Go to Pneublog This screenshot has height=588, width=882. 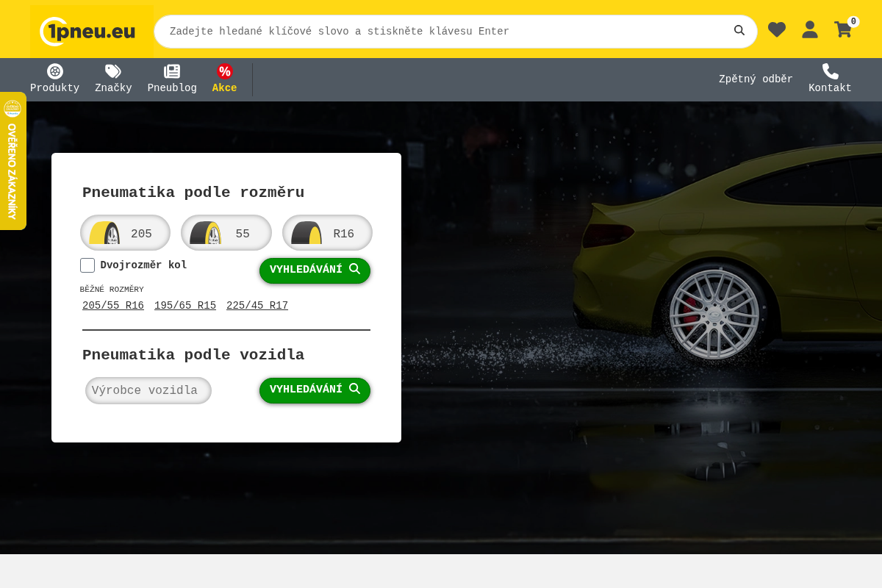[172, 79]
